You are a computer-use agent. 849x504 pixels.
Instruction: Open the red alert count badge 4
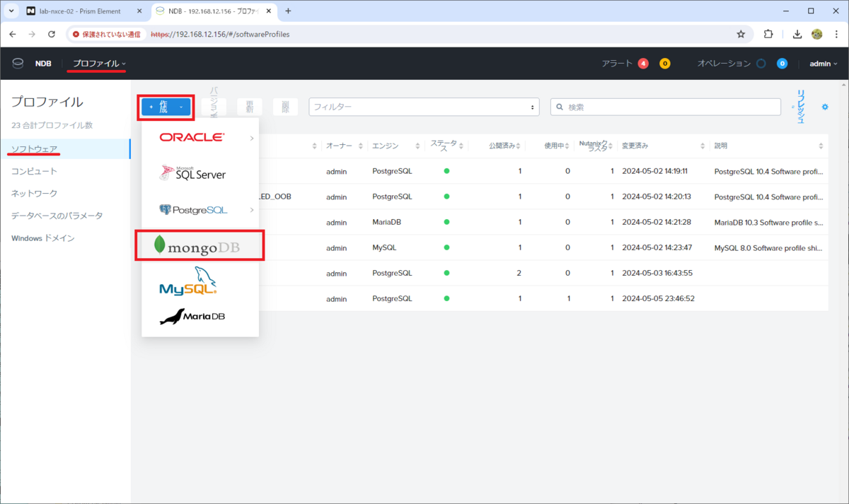[x=643, y=64]
